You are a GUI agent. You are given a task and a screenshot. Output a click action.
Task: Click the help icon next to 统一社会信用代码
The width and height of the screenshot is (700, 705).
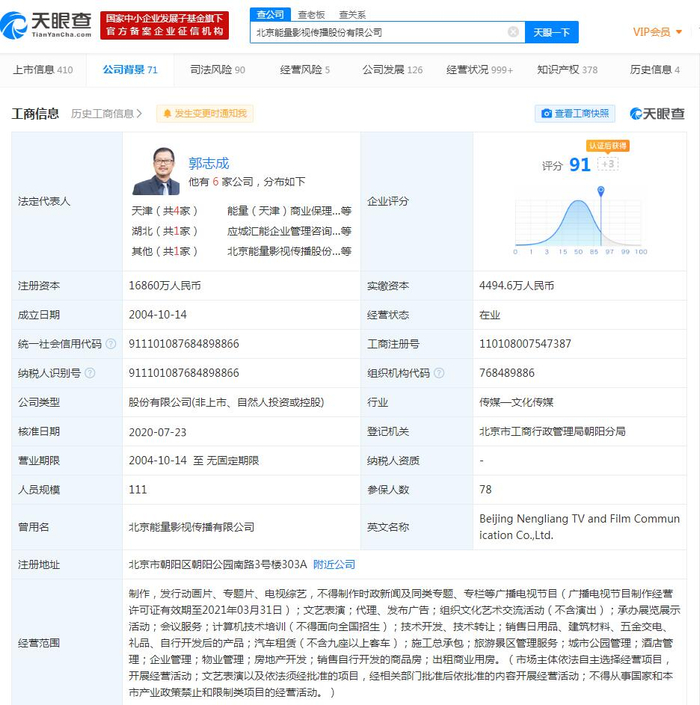[x=111, y=344]
